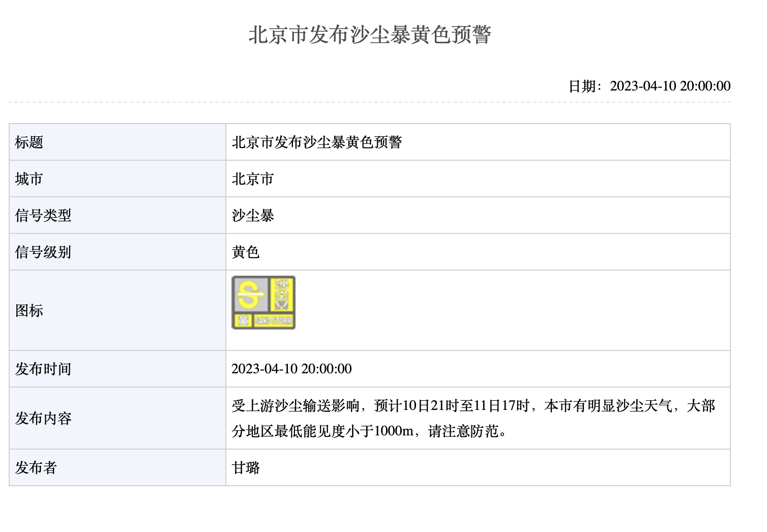Click the title text inside the table
Screen dimensions: 767x532
(316, 142)
